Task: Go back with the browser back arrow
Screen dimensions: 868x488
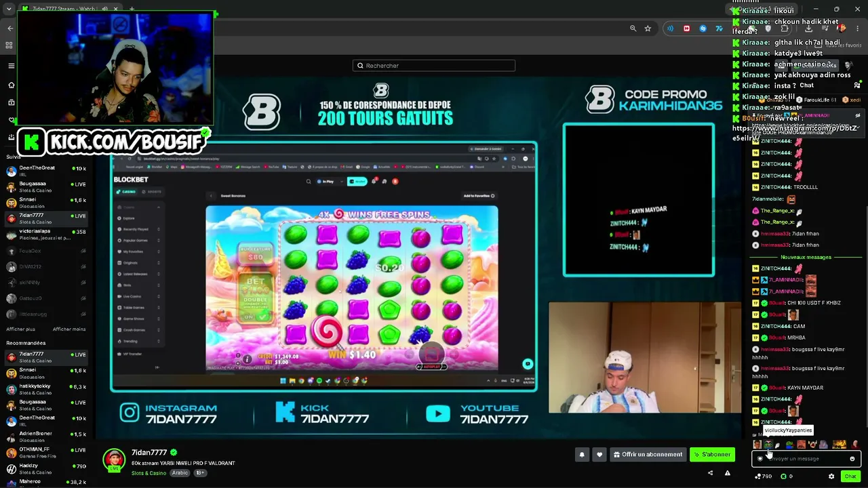Action: tap(10, 28)
